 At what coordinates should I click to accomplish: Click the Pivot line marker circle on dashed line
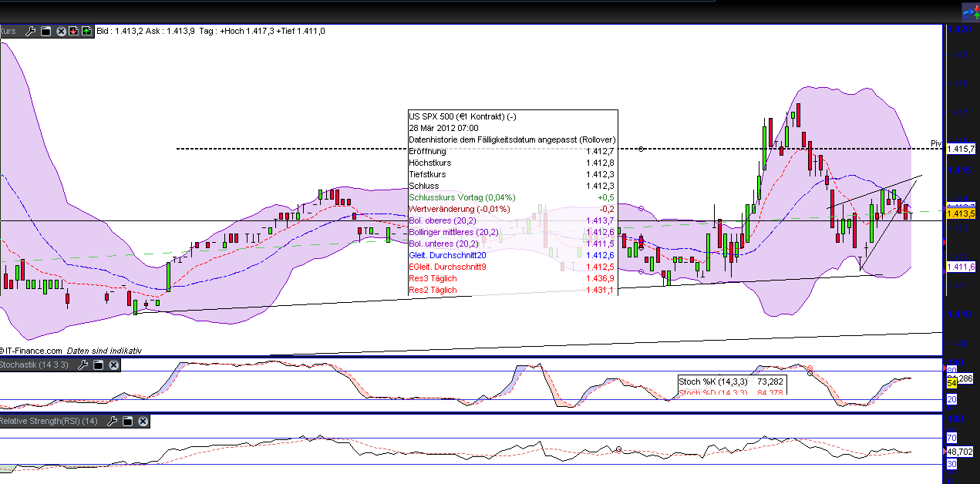coord(642,148)
